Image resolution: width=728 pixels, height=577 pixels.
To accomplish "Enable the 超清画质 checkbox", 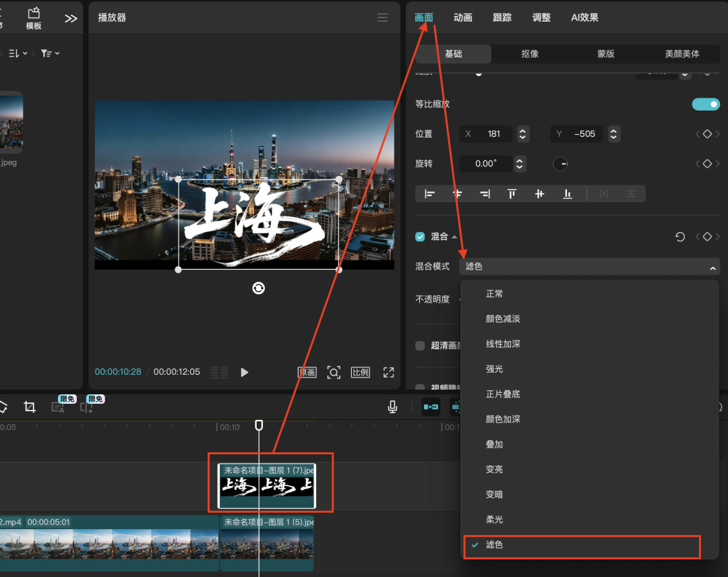I will [x=419, y=344].
